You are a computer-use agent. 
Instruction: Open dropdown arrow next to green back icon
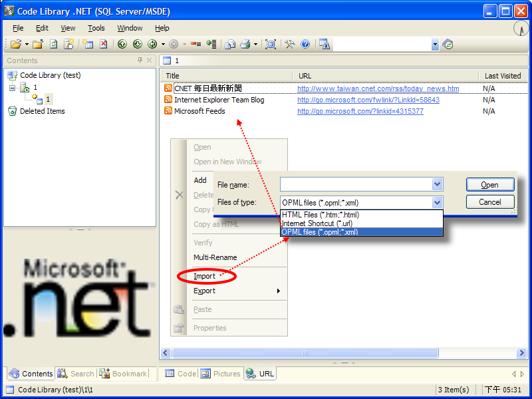163,45
